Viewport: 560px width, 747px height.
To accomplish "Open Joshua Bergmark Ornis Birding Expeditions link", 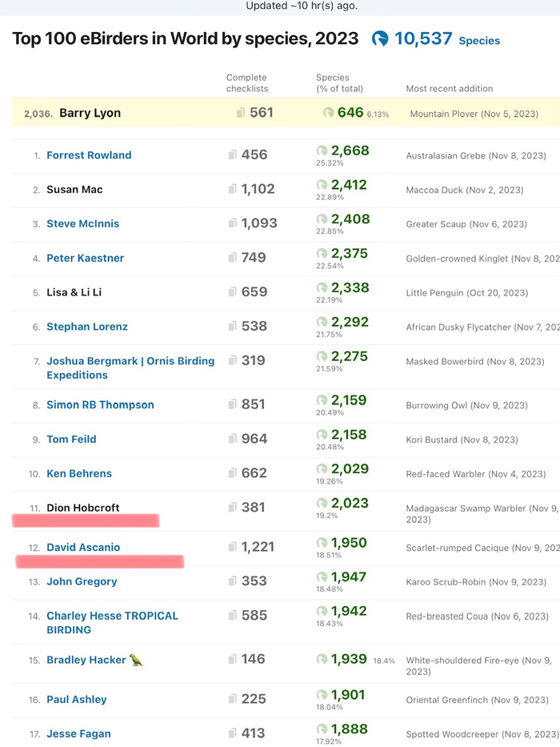I will coord(130,367).
